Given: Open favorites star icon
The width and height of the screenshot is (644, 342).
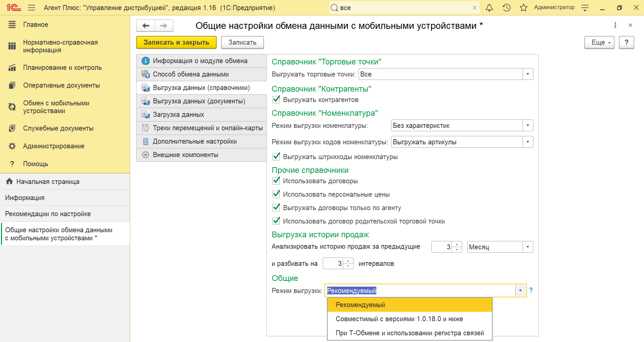Looking at the screenshot, I should click(x=524, y=8).
